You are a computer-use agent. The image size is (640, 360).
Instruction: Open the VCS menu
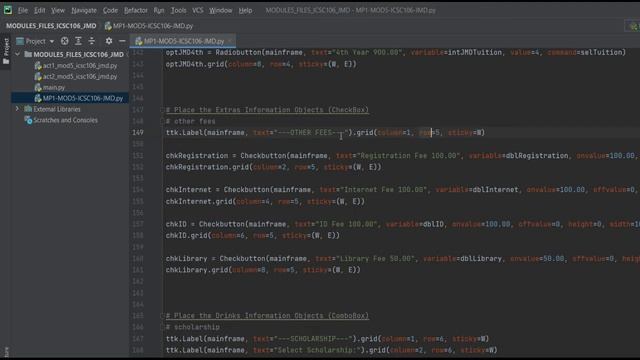(x=198, y=10)
